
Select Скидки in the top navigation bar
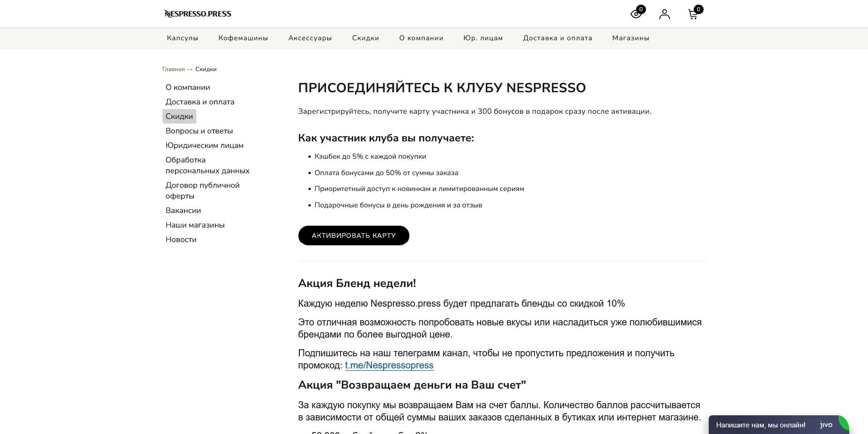pos(365,38)
